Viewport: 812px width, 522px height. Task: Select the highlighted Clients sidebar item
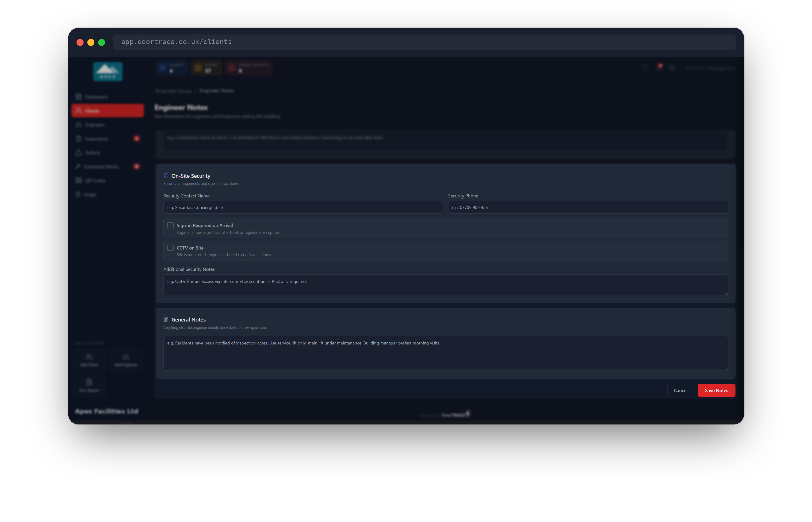tap(107, 111)
